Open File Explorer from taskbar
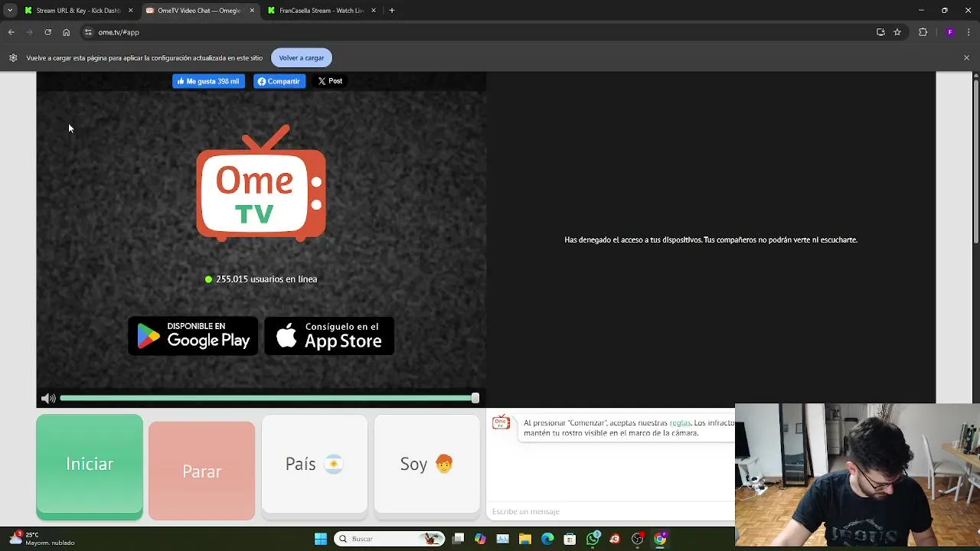Viewport: 980px width, 551px height. (x=524, y=539)
